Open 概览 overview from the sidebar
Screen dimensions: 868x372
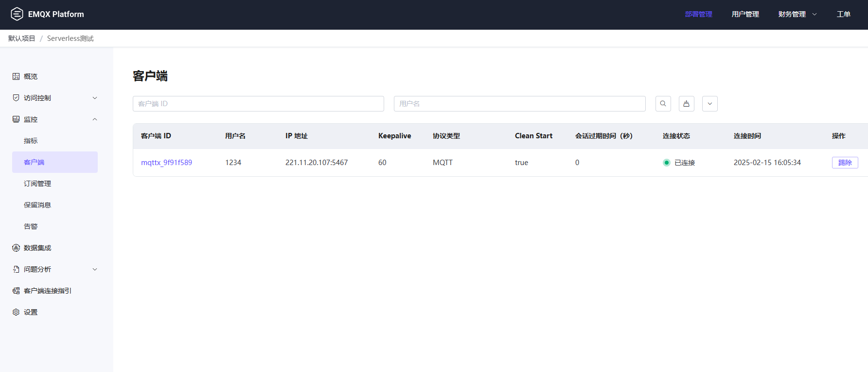tap(31, 76)
